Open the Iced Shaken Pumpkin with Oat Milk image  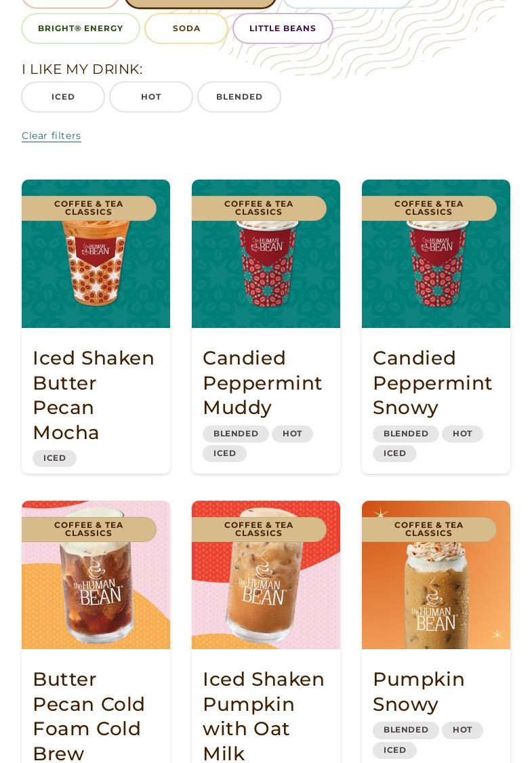click(266, 575)
